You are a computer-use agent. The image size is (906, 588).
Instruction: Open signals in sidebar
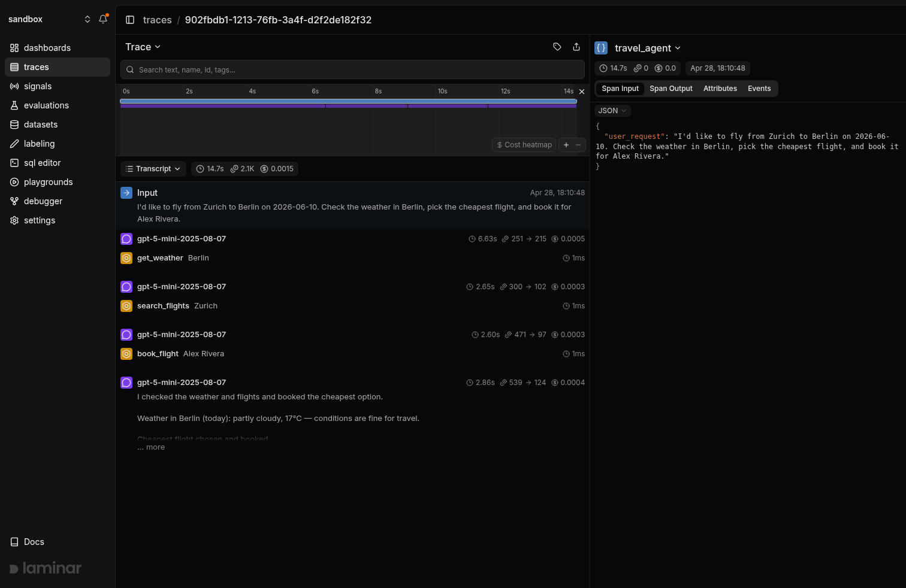58,86
